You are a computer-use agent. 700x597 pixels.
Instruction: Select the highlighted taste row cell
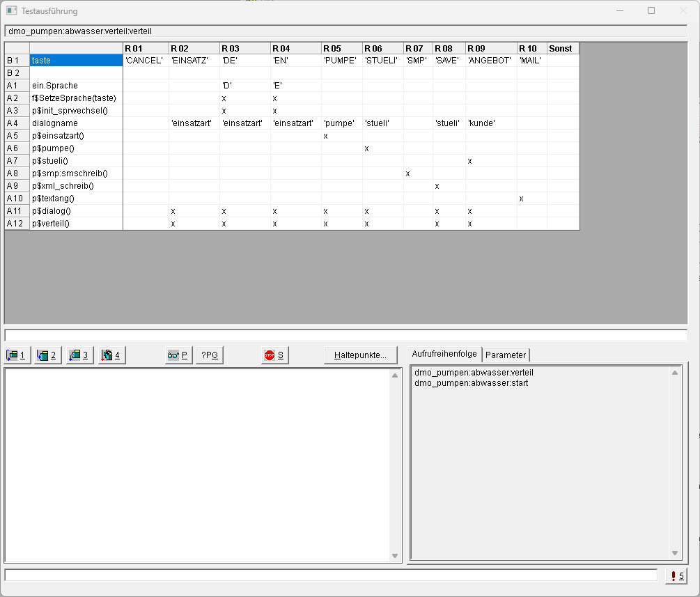[x=76, y=61]
